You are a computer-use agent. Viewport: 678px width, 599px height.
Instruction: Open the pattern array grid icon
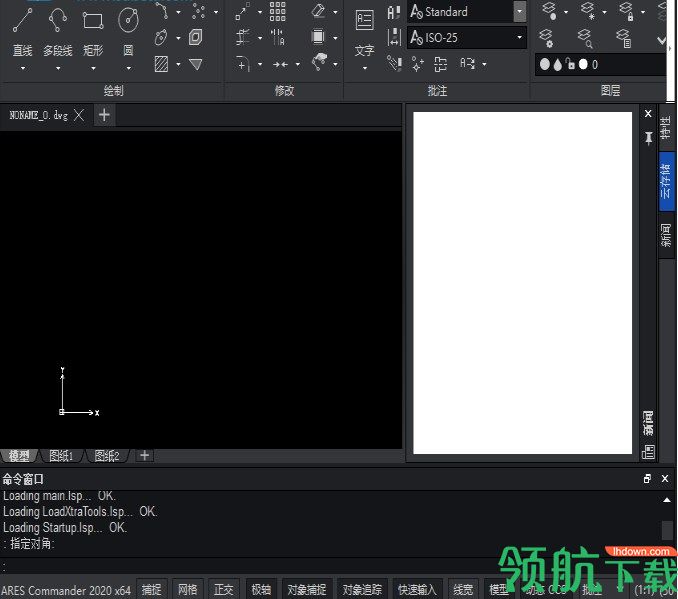point(278,11)
